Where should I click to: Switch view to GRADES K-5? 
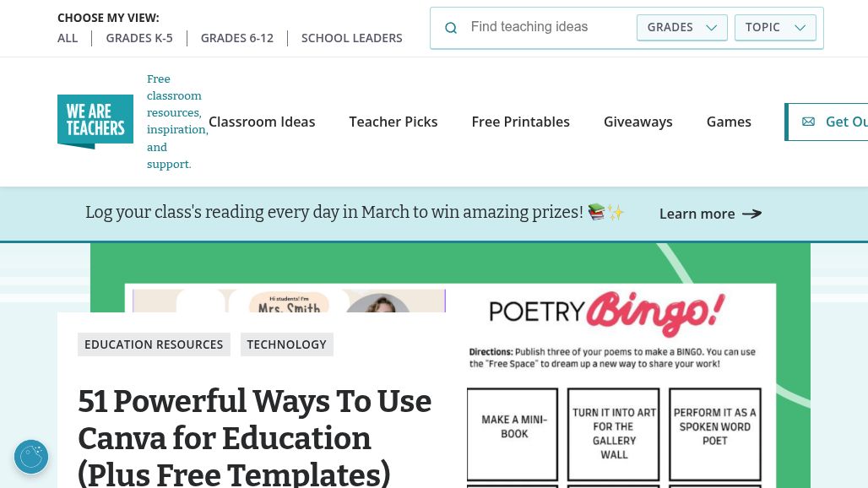[x=139, y=38]
